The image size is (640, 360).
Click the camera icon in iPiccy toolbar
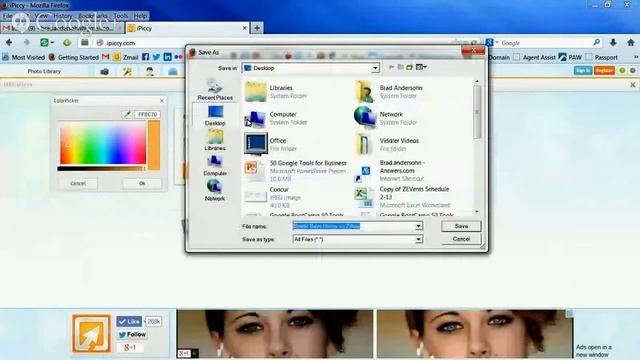click(x=104, y=71)
